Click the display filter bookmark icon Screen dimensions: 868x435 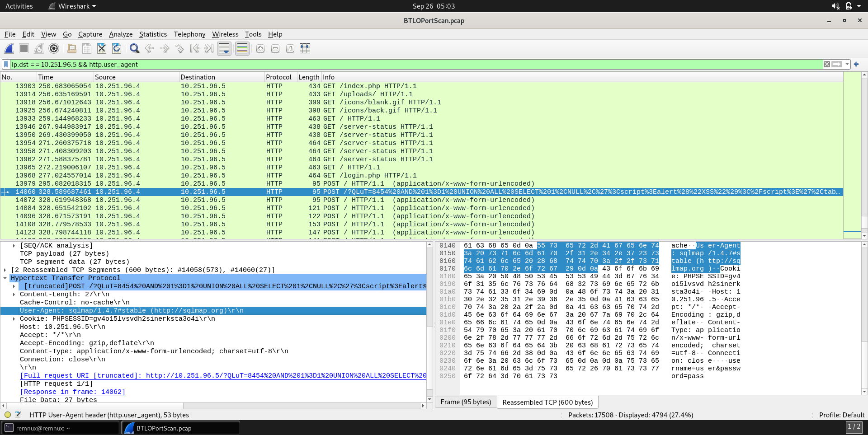point(6,65)
